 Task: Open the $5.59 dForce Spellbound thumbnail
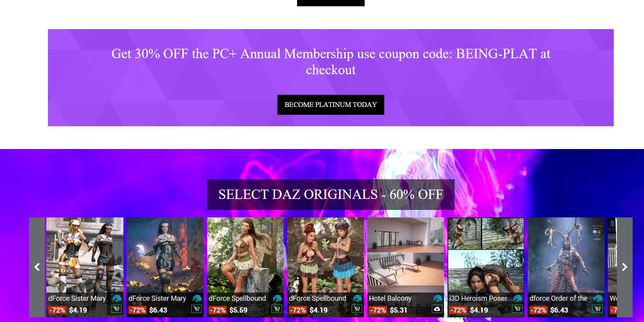[x=245, y=255]
